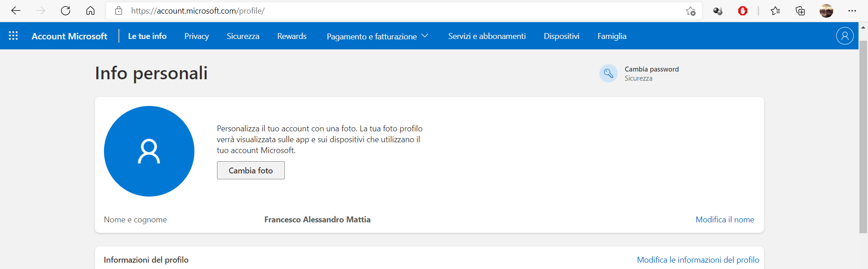The height and width of the screenshot is (269, 868).
Task: Go to the Privacy tab
Action: [197, 36]
